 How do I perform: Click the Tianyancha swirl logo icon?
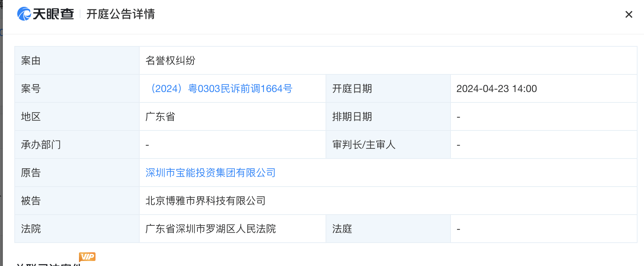pos(24,14)
